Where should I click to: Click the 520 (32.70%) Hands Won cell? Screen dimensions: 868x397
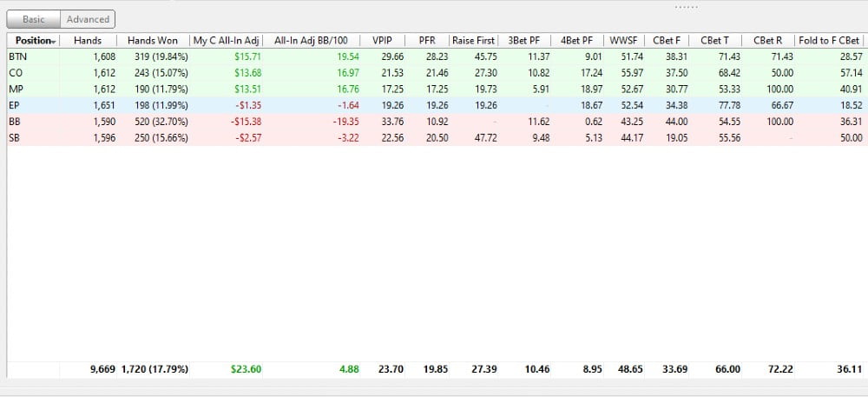(161, 122)
